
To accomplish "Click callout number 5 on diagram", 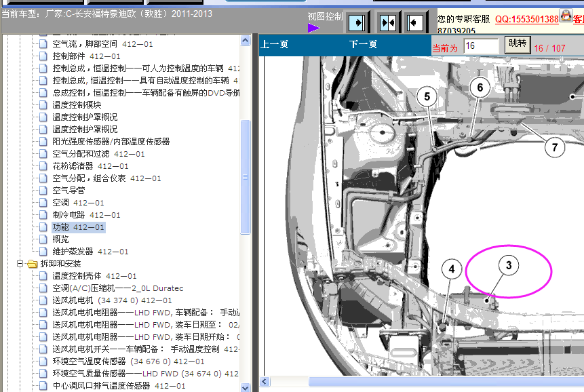I will click(x=427, y=97).
